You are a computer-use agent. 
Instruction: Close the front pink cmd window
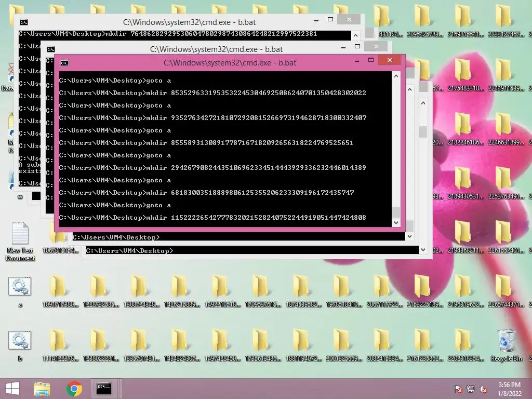pyautogui.click(x=390, y=60)
